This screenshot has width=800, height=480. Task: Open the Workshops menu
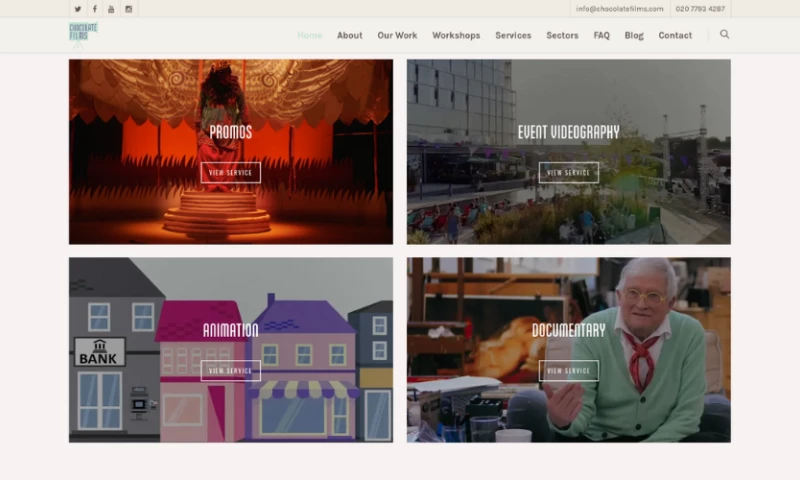pos(456,35)
